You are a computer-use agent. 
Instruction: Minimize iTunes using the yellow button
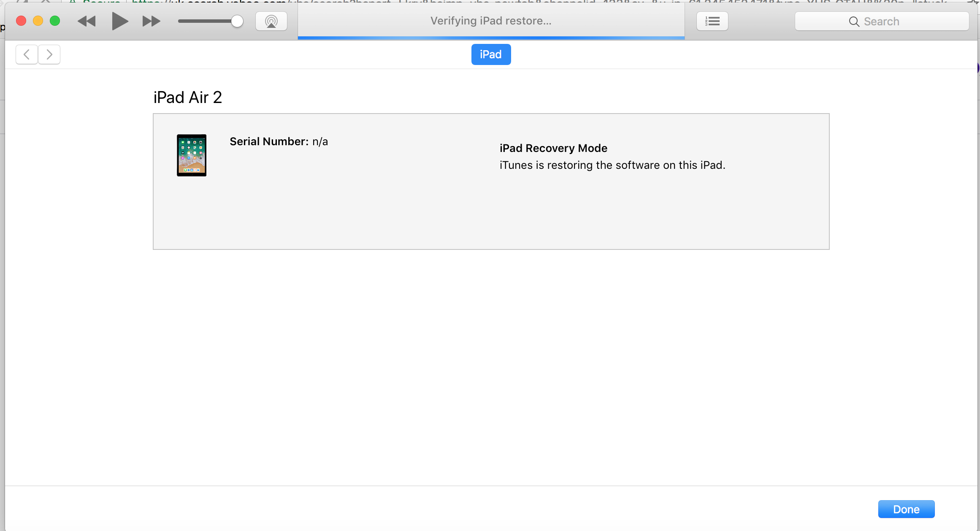(38, 21)
